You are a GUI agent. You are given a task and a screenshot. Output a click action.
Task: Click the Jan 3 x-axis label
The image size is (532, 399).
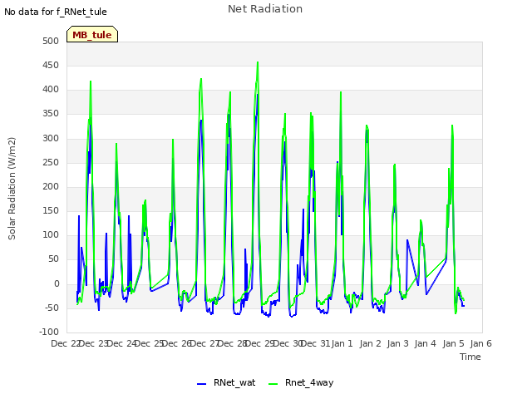pos(397,343)
